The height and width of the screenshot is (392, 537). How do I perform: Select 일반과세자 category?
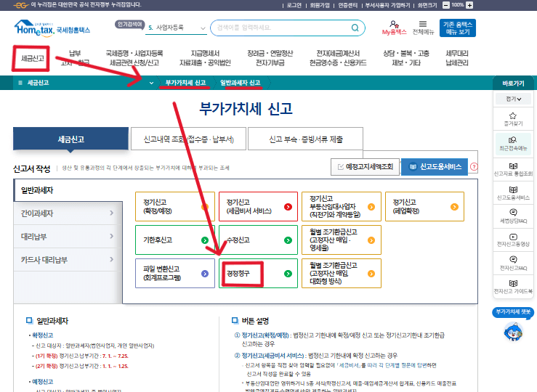click(x=68, y=190)
